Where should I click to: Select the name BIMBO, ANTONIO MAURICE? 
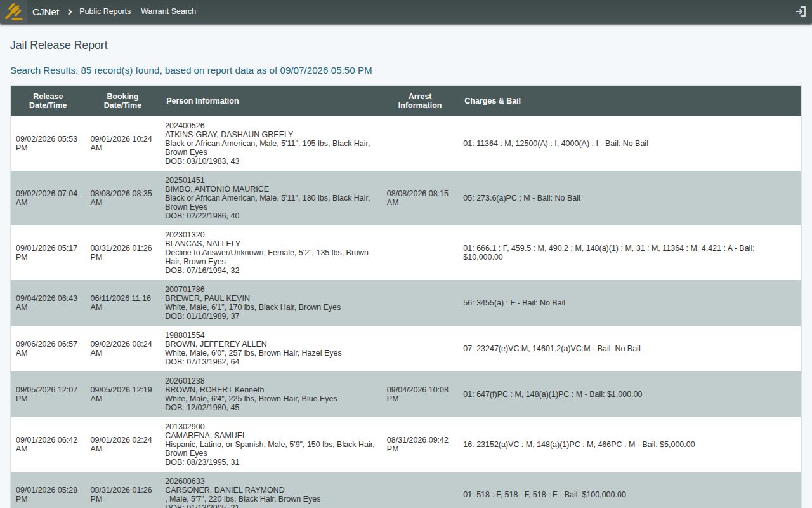pyautogui.click(x=217, y=189)
